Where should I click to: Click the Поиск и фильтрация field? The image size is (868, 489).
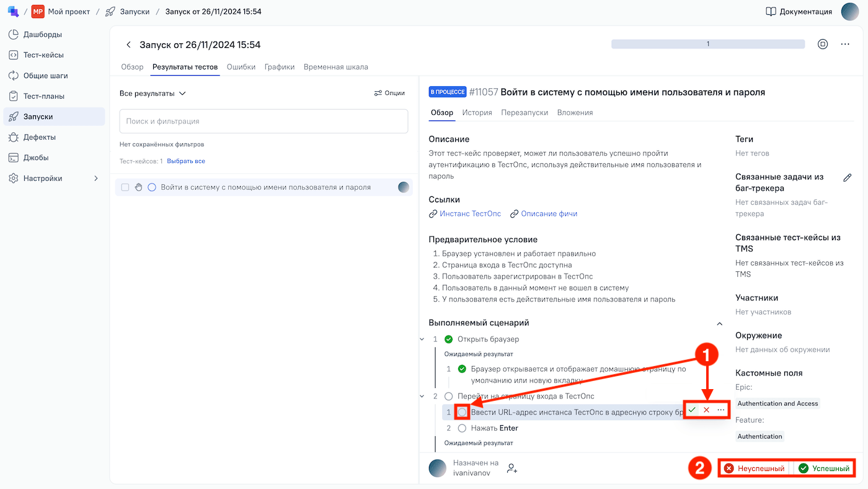point(263,122)
